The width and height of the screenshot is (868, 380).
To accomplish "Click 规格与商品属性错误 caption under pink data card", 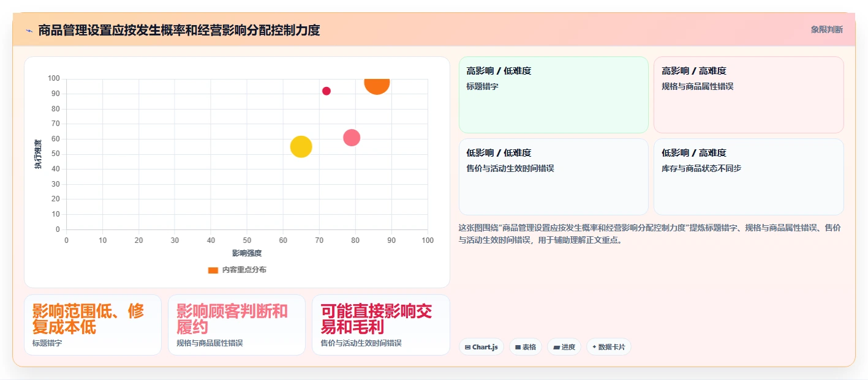I will pos(209,343).
